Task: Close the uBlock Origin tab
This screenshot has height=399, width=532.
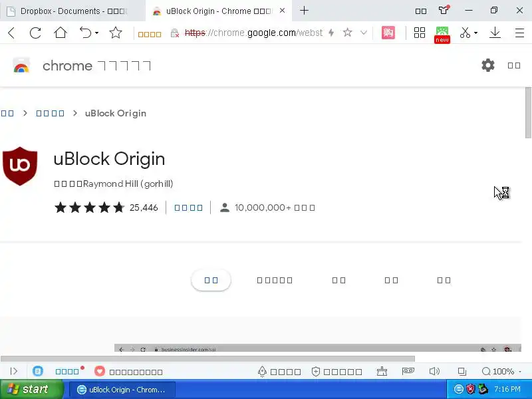Action: (x=282, y=11)
